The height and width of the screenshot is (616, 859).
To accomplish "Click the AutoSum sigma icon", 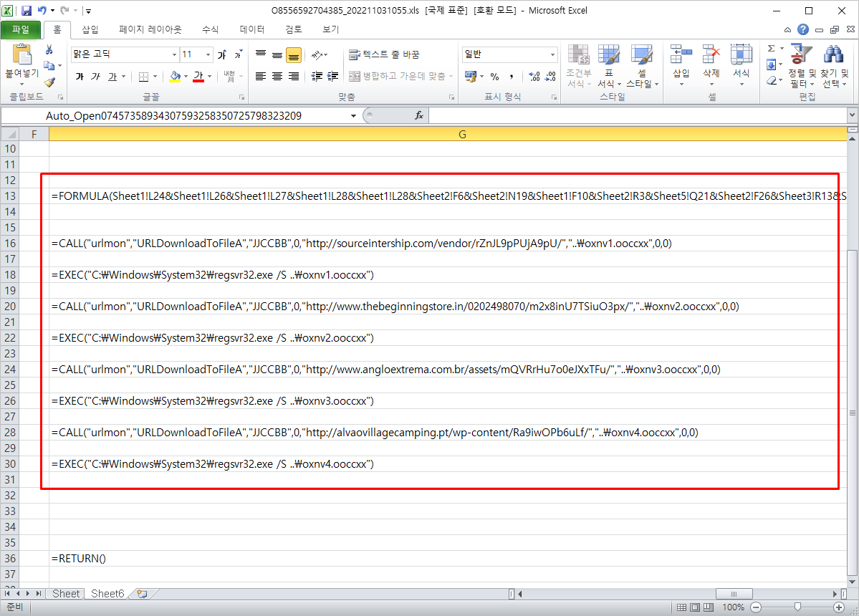I will point(772,48).
